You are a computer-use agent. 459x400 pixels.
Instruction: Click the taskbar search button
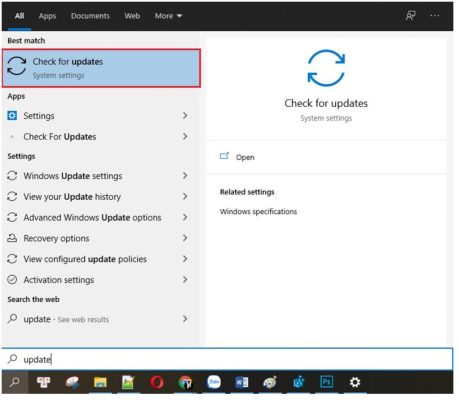click(15, 382)
